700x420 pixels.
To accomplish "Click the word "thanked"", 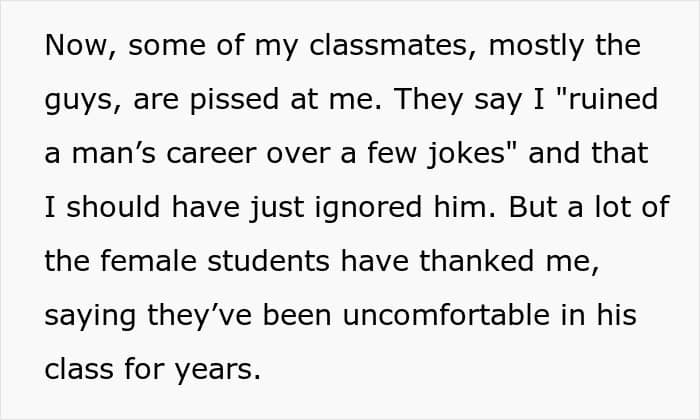I will tap(476, 261).
